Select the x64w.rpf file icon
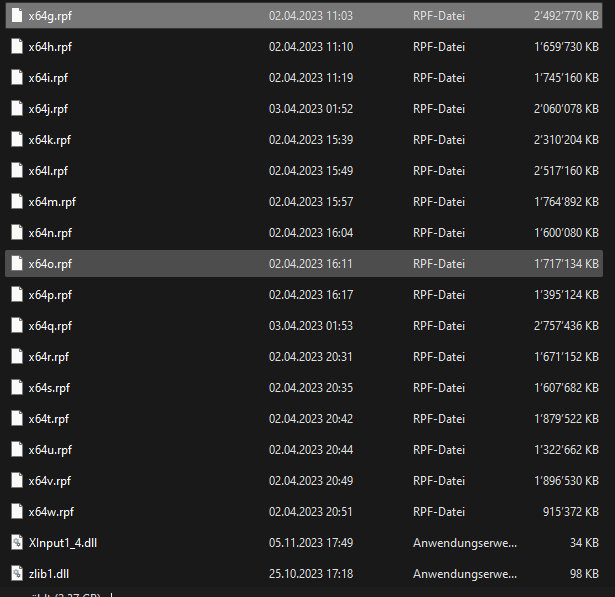The image size is (615, 597). [16, 512]
